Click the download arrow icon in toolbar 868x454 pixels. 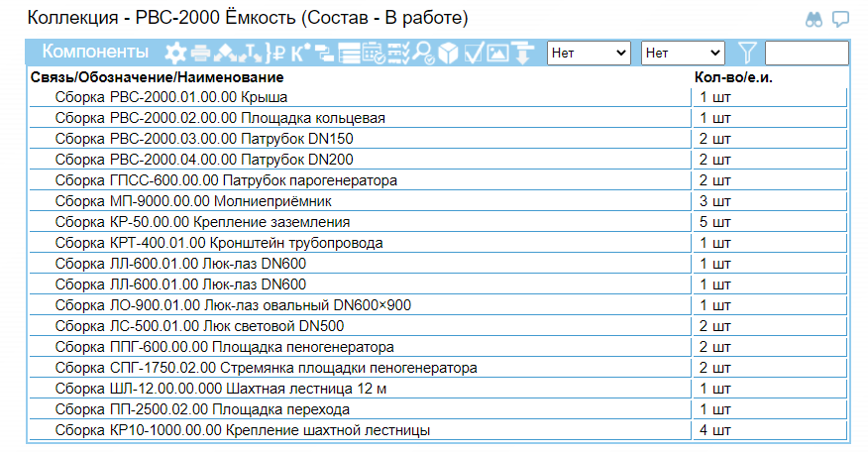[523, 53]
